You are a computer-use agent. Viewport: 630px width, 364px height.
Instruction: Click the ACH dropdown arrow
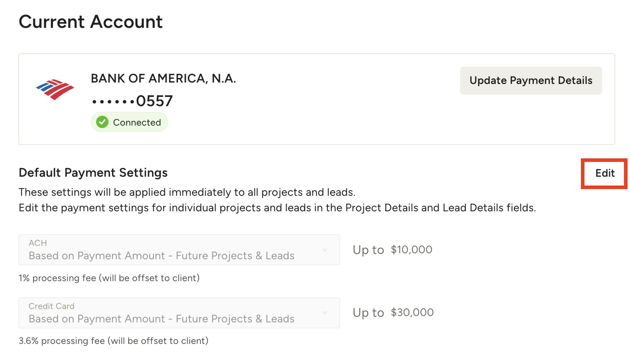click(325, 250)
